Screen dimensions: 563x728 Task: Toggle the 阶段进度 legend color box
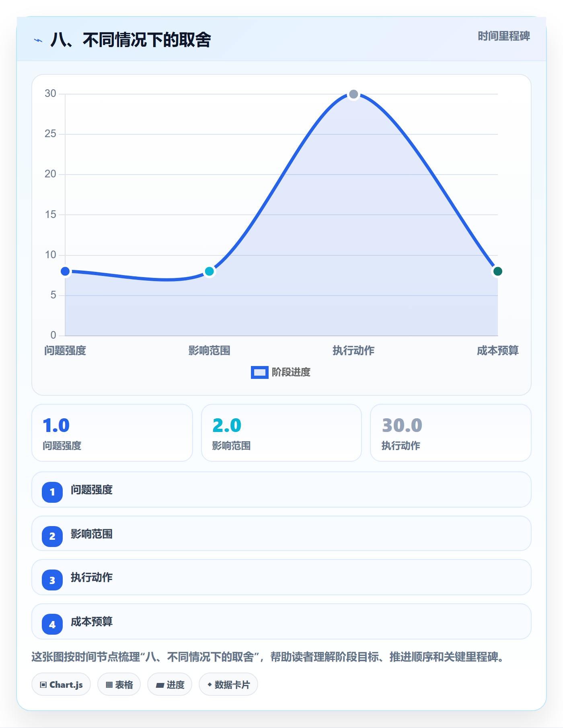[x=260, y=372]
